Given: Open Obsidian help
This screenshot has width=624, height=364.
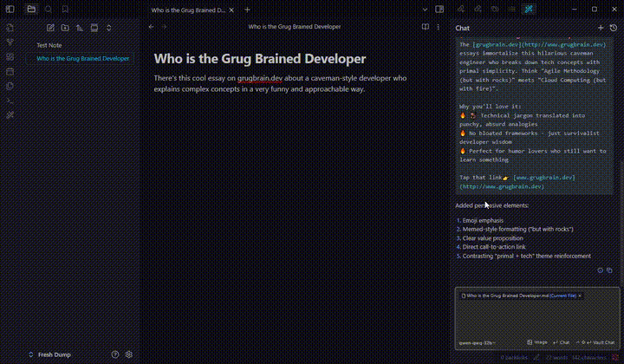Looking at the screenshot, I should click(115, 354).
